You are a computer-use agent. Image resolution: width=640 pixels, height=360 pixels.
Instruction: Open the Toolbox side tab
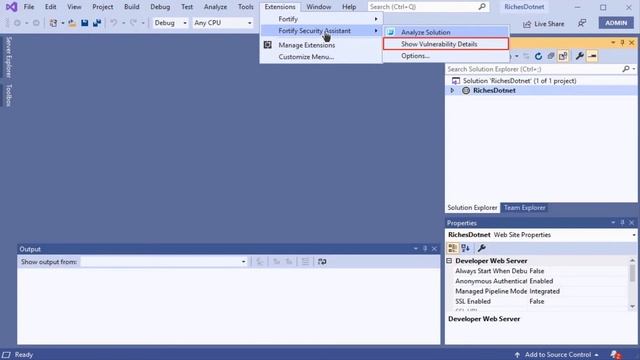(9, 95)
